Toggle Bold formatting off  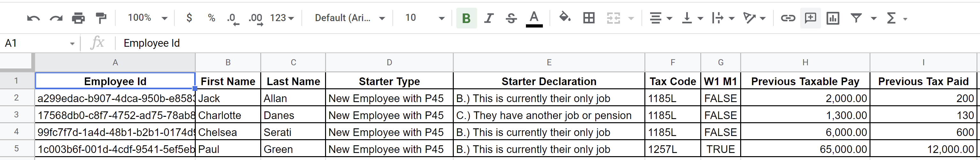tap(467, 18)
